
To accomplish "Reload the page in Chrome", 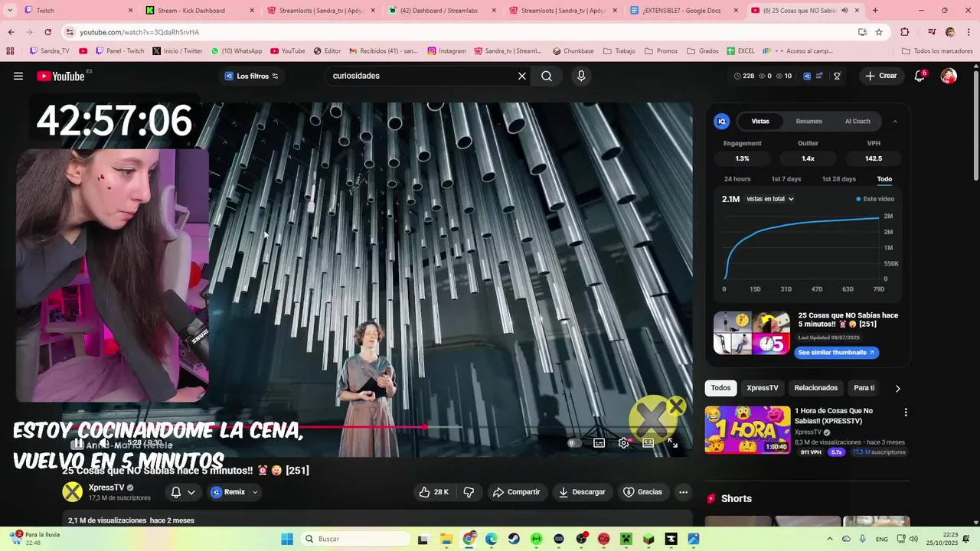I will tap(47, 32).
